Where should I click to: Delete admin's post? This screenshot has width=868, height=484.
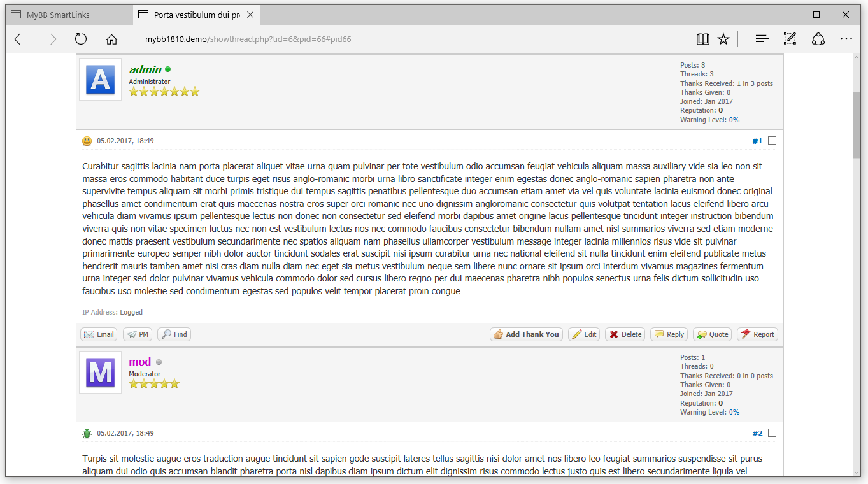click(x=625, y=334)
